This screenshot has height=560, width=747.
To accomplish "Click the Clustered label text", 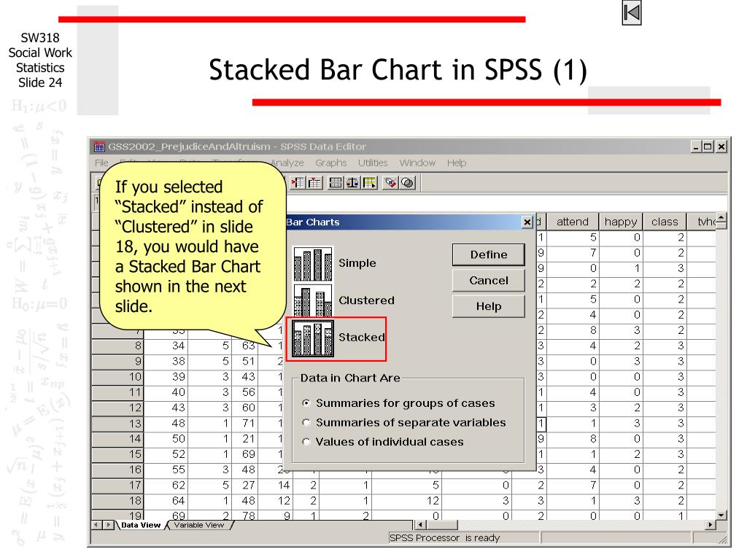I will pyautogui.click(x=366, y=300).
